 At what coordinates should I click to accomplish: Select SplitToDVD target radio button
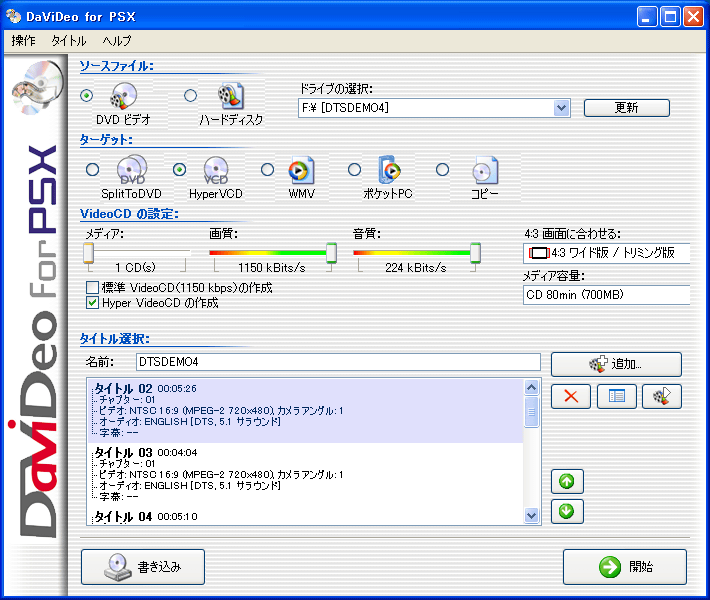tap(92, 170)
